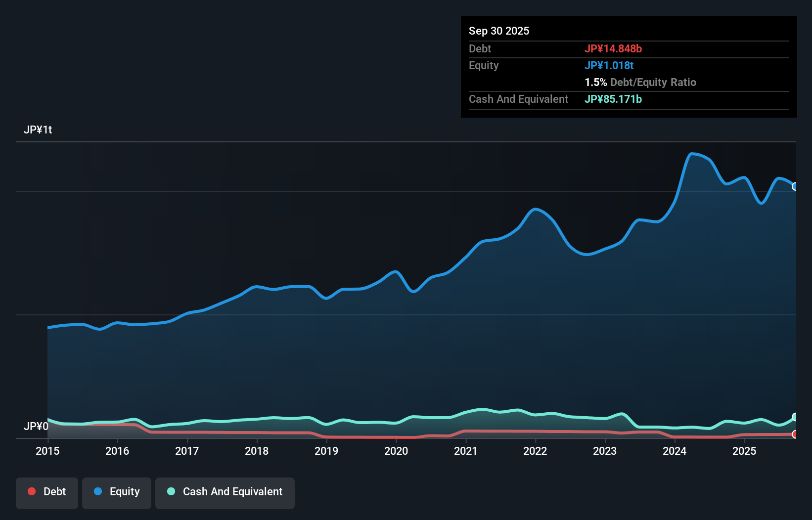
Task: Click the 2017 x-axis label
Action: (x=187, y=451)
